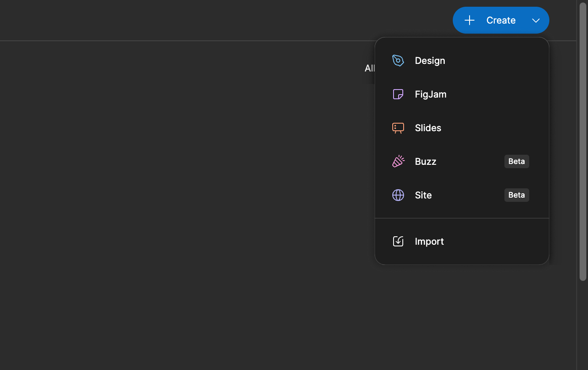Click the Slides presentation board icon
The width and height of the screenshot is (588, 370).
click(x=398, y=128)
